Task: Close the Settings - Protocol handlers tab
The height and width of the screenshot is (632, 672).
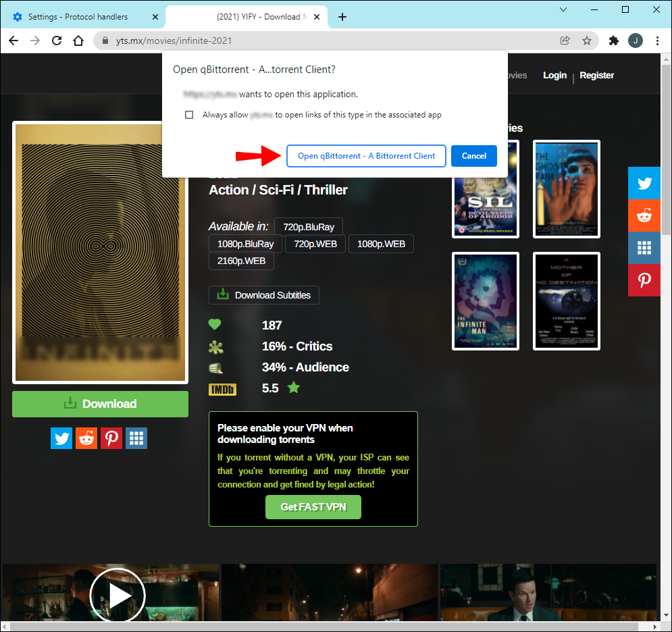Action: [x=155, y=17]
